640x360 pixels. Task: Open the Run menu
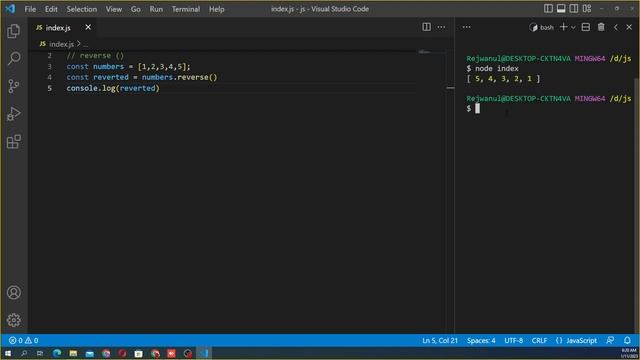click(156, 9)
